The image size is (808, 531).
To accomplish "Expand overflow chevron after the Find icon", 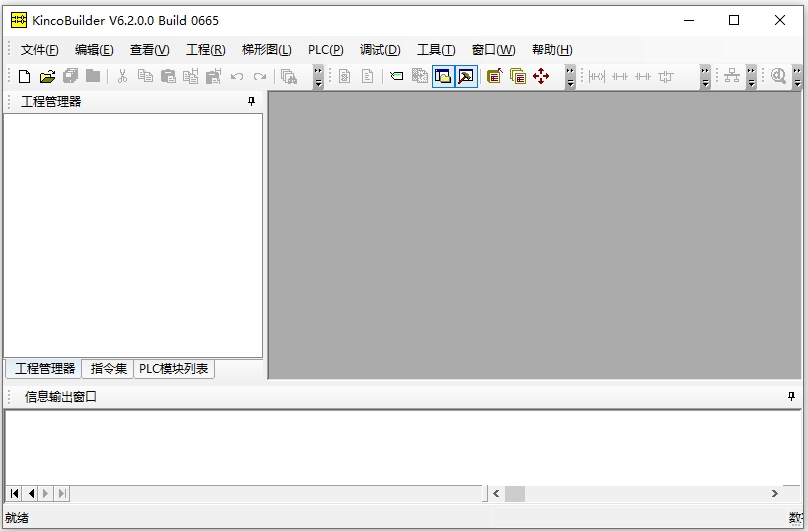I will [318, 77].
